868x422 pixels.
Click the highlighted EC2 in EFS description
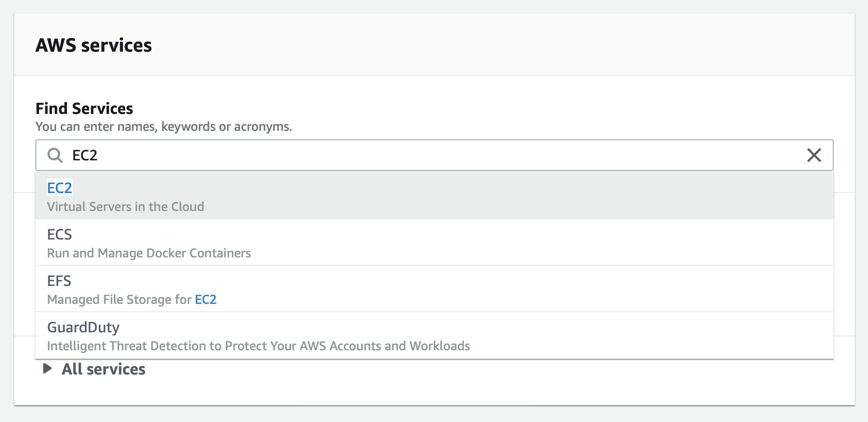(x=206, y=300)
